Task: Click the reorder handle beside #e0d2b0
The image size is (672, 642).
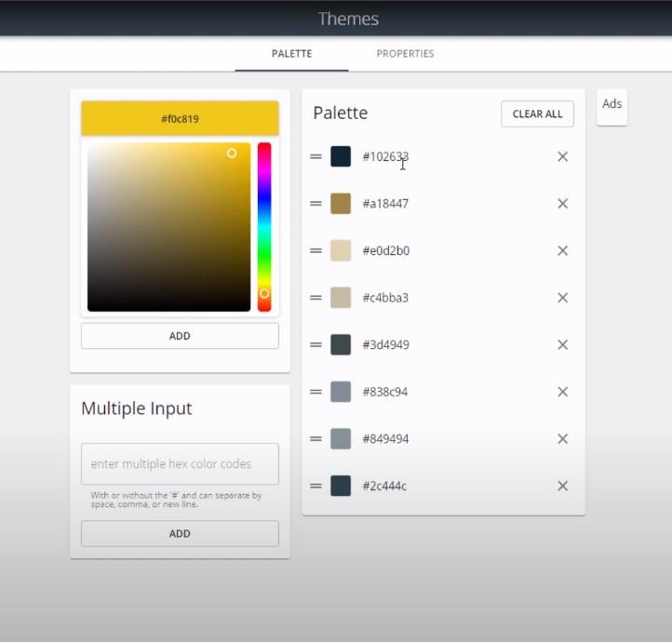Action: [316, 250]
